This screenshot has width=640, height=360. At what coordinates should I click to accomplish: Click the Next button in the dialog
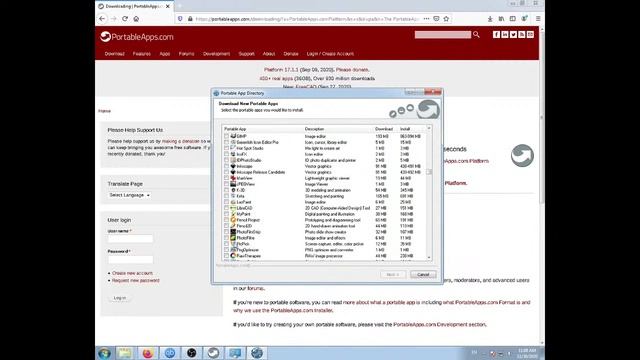tap(393, 274)
